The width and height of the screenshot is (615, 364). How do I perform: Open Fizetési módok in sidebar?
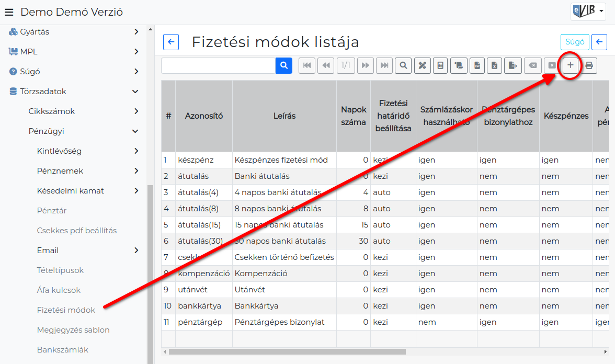[66, 310]
